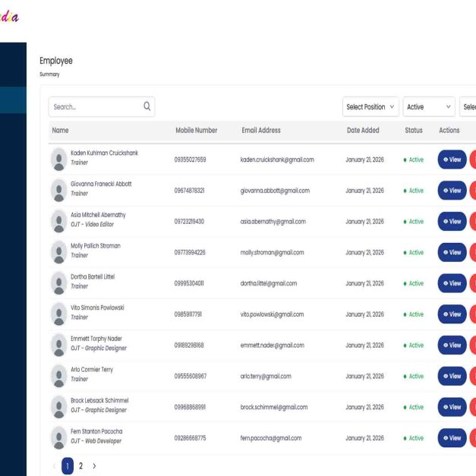Go to pagination page 2
Viewport: 476px width, 476px height.
pos(80,466)
